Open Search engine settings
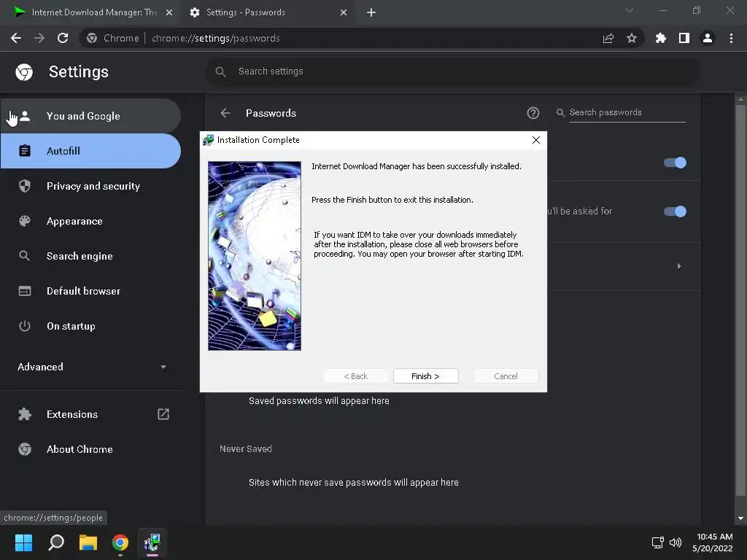 (90, 256)
